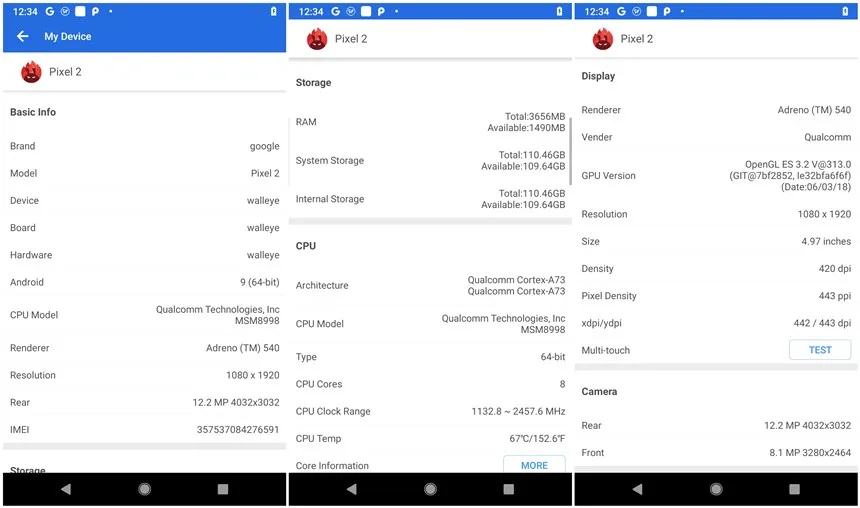Screen dimensions: 860x508
Task: Tap the Internal Storage row label
Action: tap(330, 199)
